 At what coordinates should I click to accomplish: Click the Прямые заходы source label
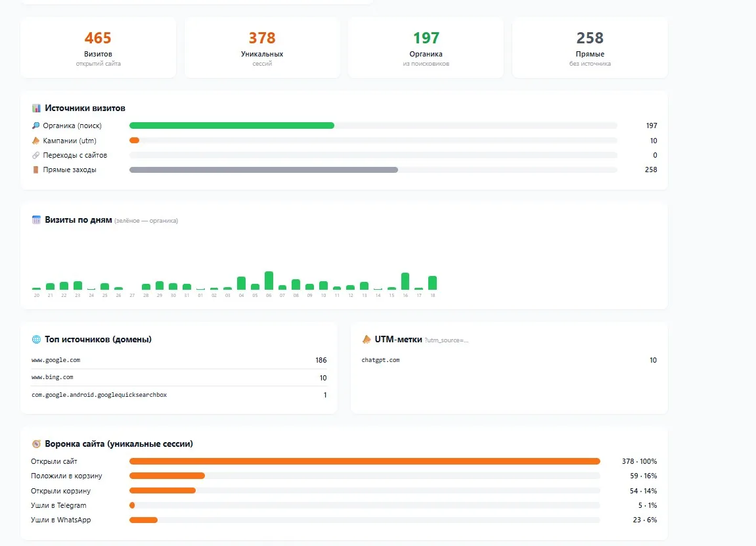click(70, 170)
